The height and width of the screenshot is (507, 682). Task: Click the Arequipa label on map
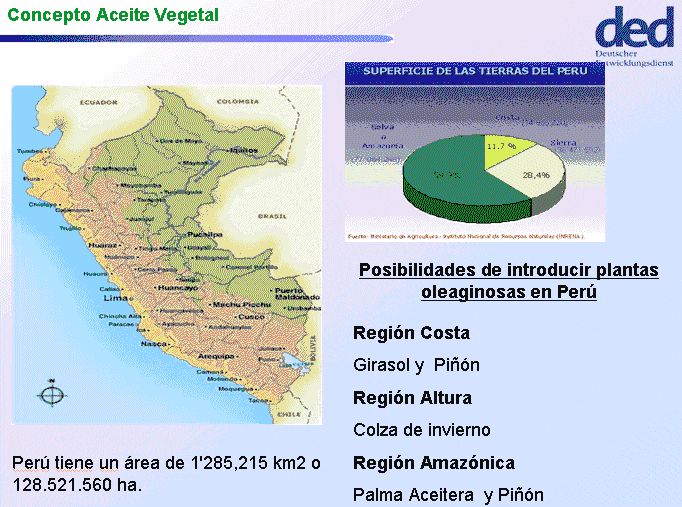[x=216, y=356]
